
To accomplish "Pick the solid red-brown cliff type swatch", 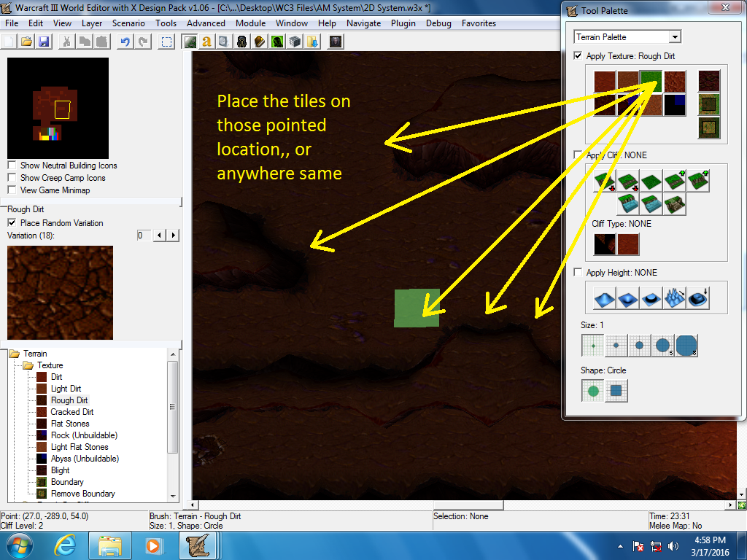I will (628, 244).
